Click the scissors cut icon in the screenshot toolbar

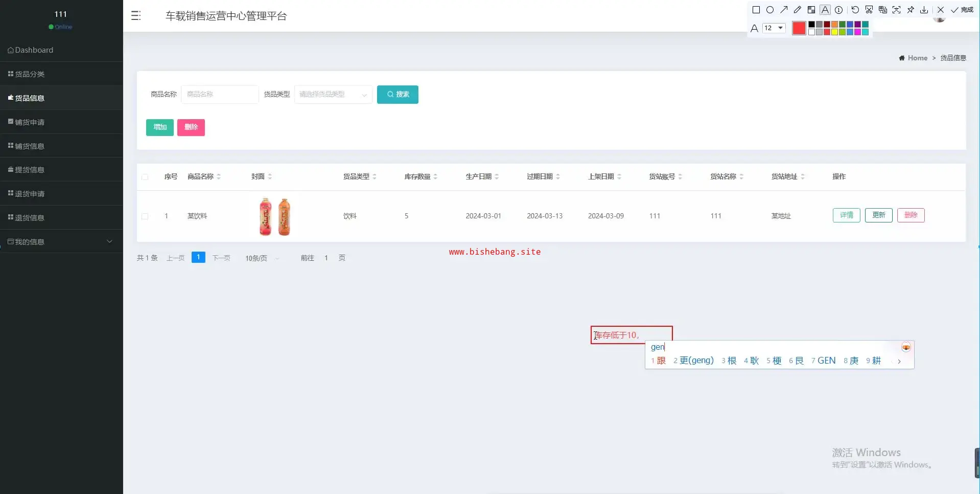click(x=869, y=10)
